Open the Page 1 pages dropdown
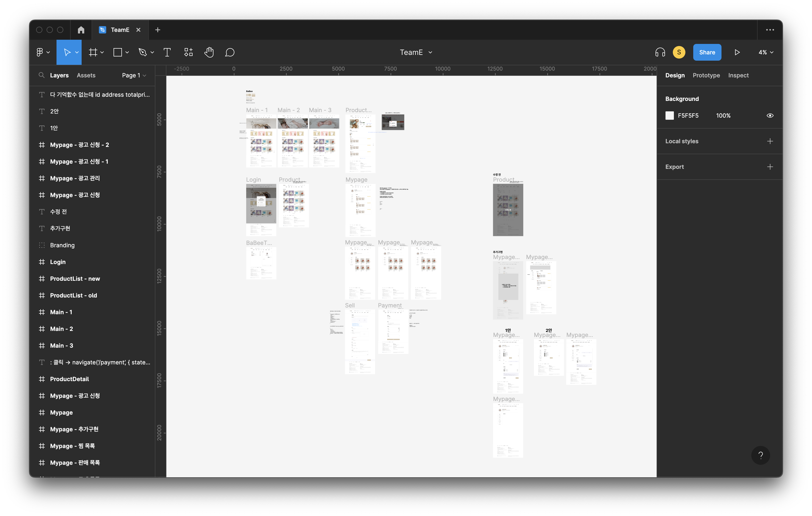Image resolution: width=812 pixels, height=516 pixels. 134,75
